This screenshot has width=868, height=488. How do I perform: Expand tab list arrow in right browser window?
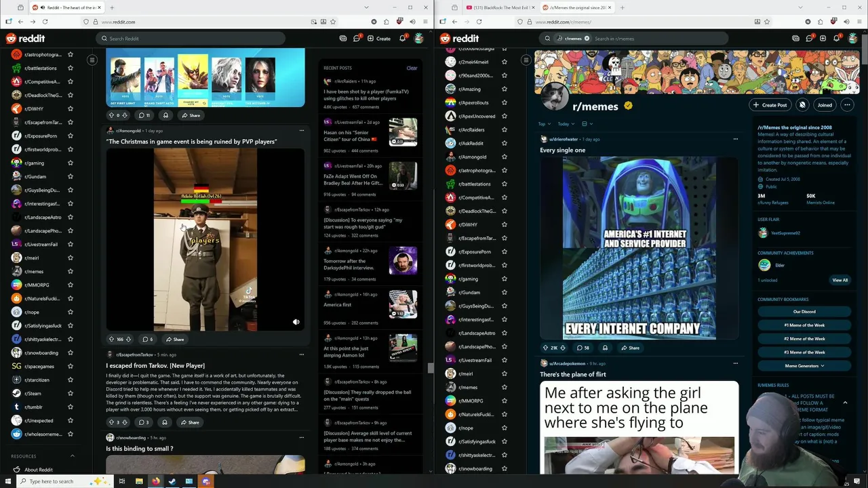(x=800, y=7)
